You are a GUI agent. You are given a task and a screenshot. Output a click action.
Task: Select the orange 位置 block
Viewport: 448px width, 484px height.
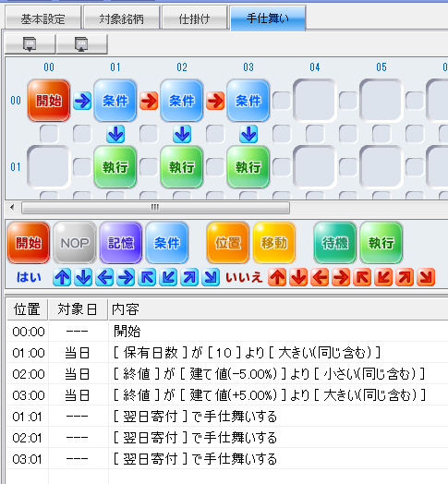228,243
